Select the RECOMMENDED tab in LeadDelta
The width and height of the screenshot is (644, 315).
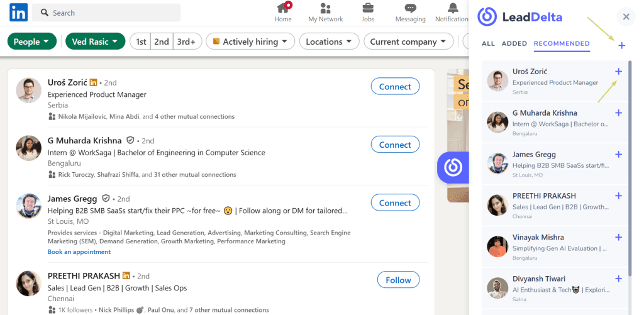(562, 43)
